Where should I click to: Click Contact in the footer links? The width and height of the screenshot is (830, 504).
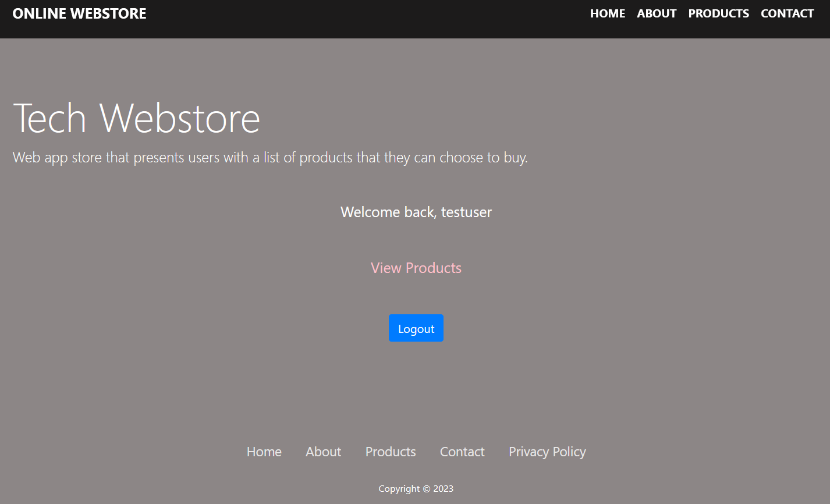pos(462,452)
